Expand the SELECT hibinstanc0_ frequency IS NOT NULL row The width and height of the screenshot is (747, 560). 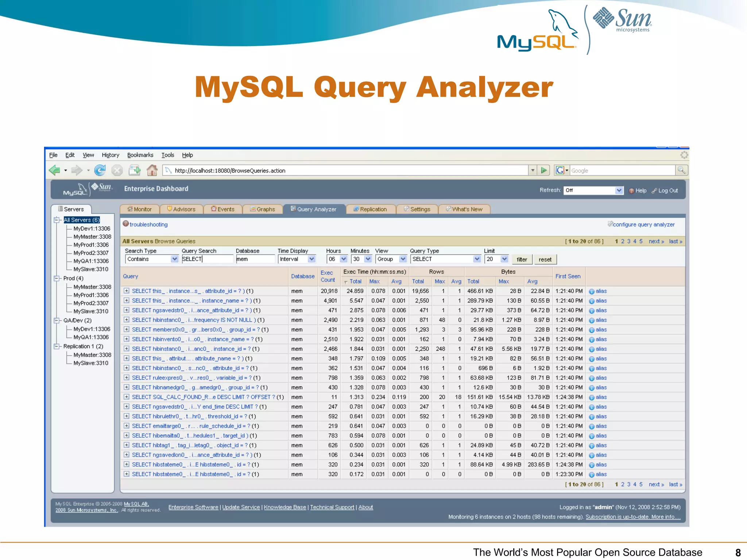tap(127, 320)
